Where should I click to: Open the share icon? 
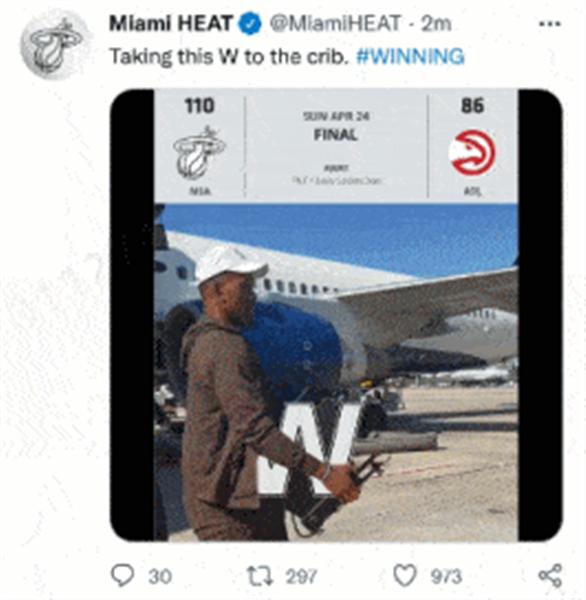[x=550, y=576]
